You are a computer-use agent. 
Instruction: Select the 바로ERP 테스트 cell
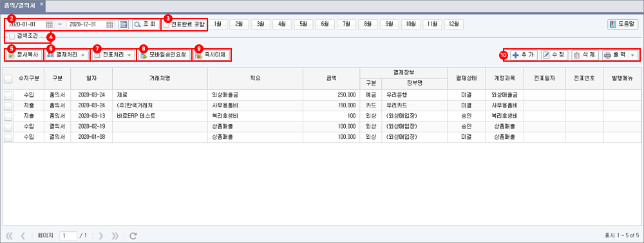pyautogui.click(x=159, y=116)
